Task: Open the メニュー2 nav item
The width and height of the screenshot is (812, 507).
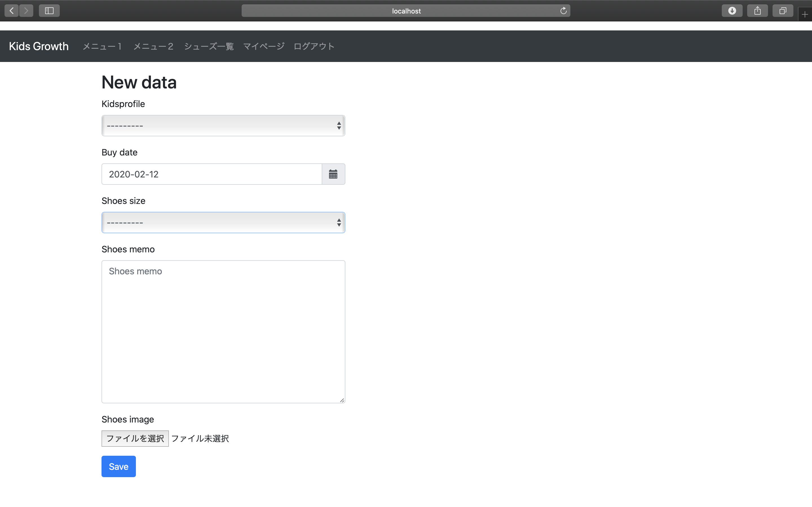Action: pyautogui.click(x=153, y=46)
